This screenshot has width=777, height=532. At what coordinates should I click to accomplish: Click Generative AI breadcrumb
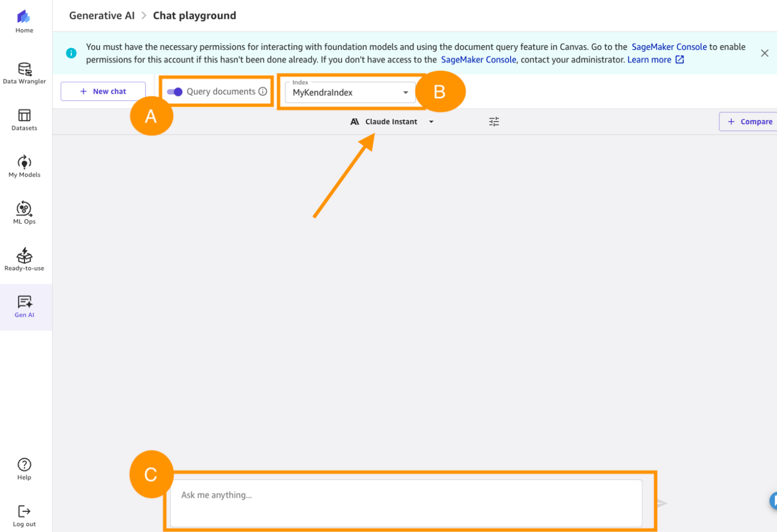point(102,16)
